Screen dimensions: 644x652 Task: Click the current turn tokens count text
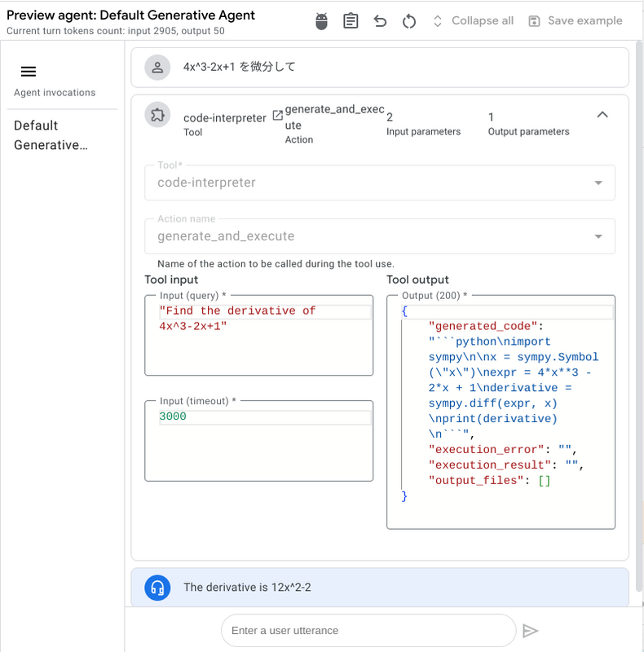pos(116,31)
